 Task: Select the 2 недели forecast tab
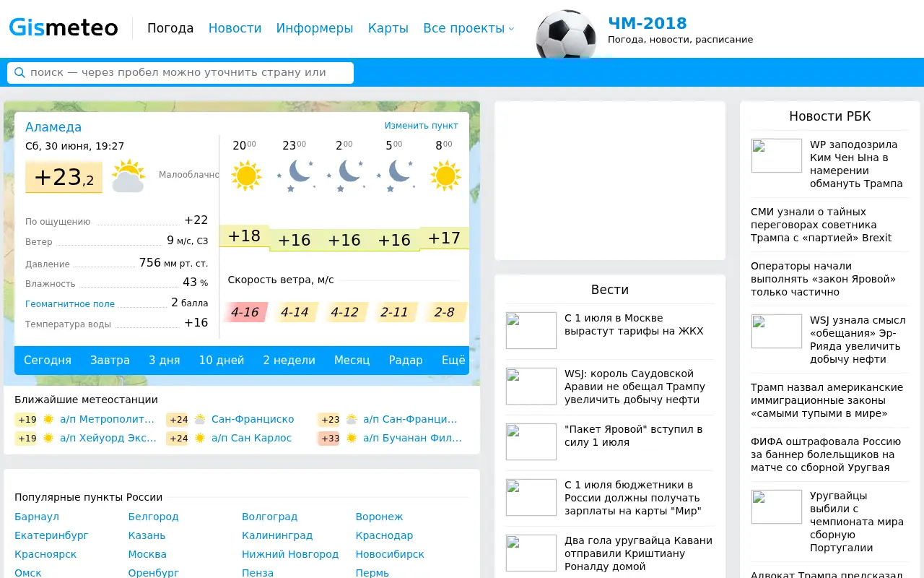[x=289, y=360]
